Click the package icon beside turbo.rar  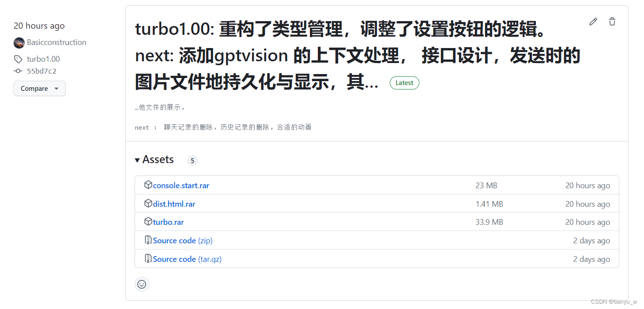coord(148,221)
